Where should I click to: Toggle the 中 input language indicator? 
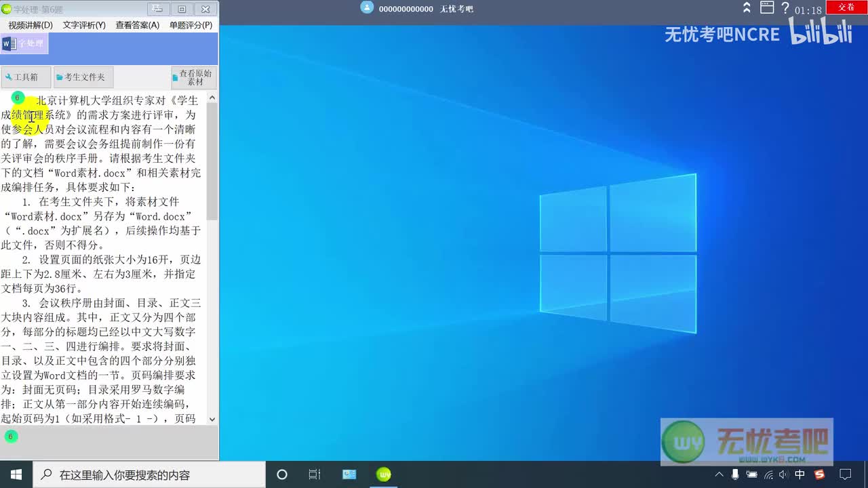click(800, 474)
